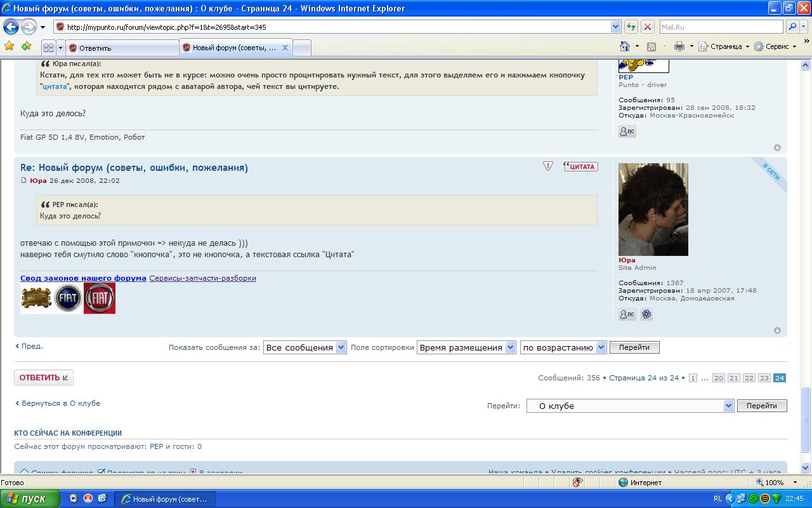
Task: Open the Favorites Center star icon
Action: pyautogui.click(x=9, y=46)
